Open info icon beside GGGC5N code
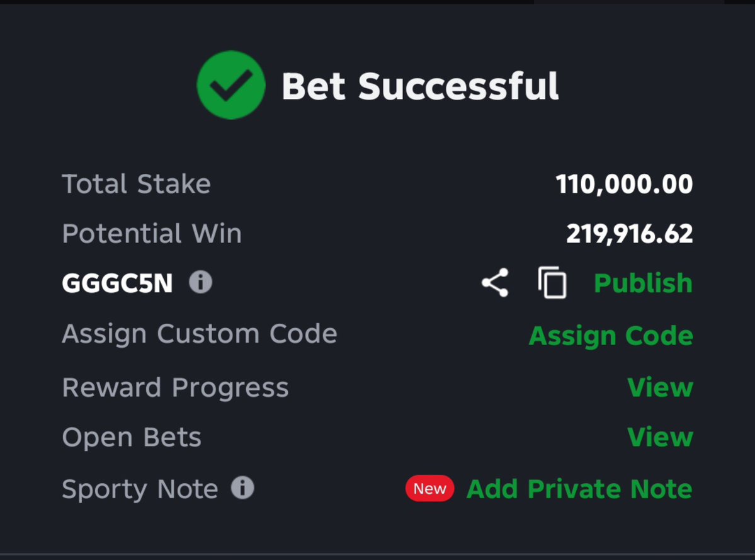The height and width of the screenshot is (560, 755). pos(200,282)
